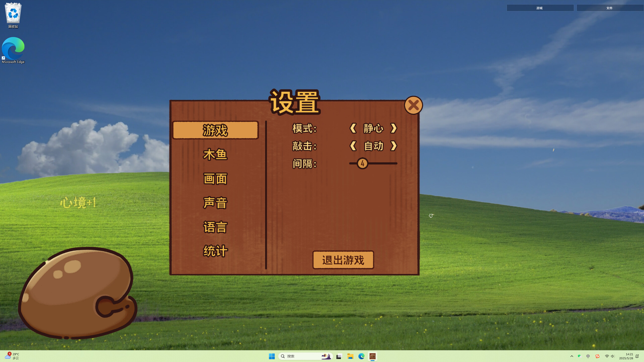Open the Recycle Bin on the desktop
The height and width of the screenshot is (362, 644).
point(13,14)
